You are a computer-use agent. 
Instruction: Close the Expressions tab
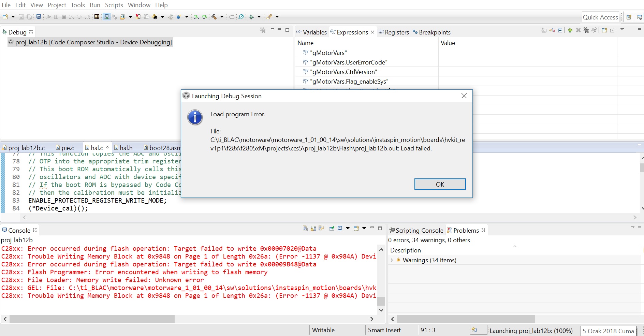pos(372,32)
